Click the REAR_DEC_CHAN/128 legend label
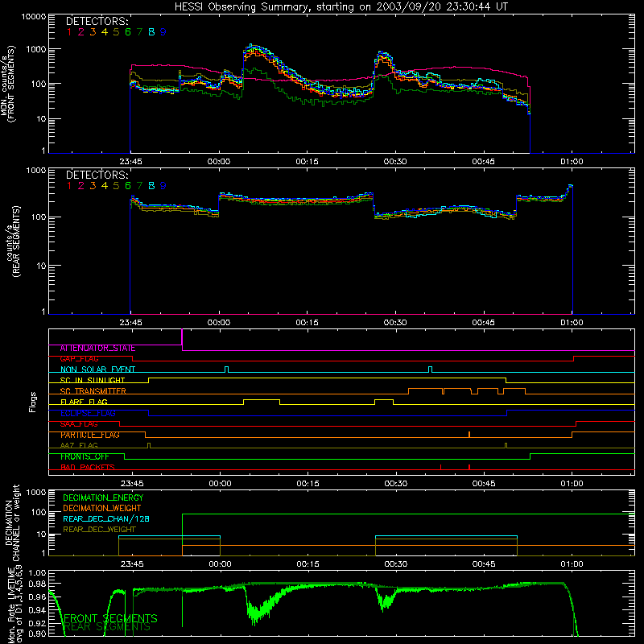The image size is (644, 644). (106, 519)
